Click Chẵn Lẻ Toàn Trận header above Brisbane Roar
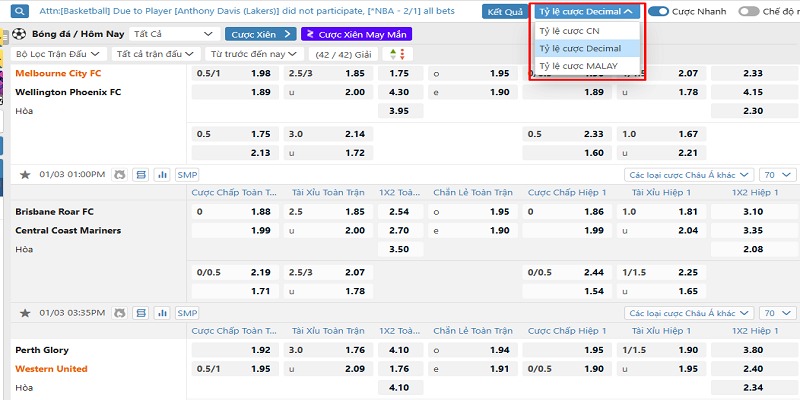This screenshot has height=400, width=800. [473, 192]
